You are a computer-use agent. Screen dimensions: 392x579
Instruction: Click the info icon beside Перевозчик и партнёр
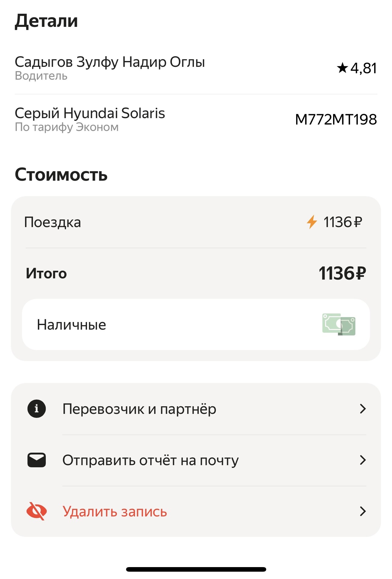36,409
